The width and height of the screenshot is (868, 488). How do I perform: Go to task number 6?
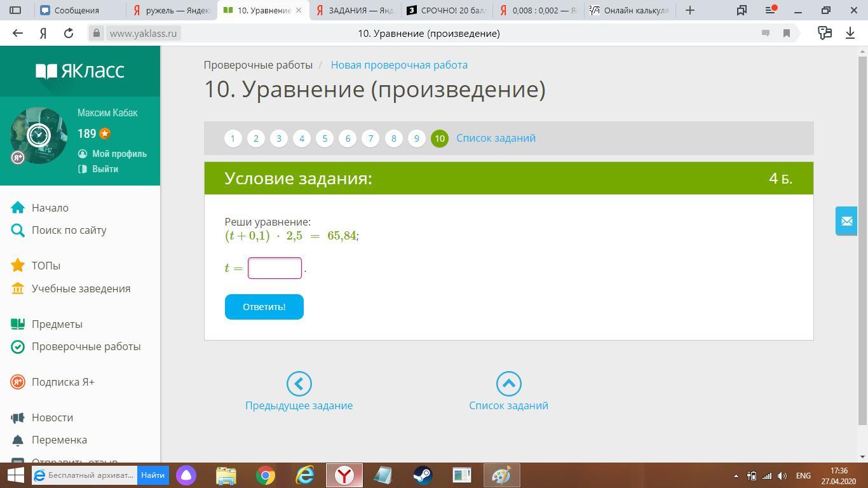pyautogui.click(x=348, y=139)
